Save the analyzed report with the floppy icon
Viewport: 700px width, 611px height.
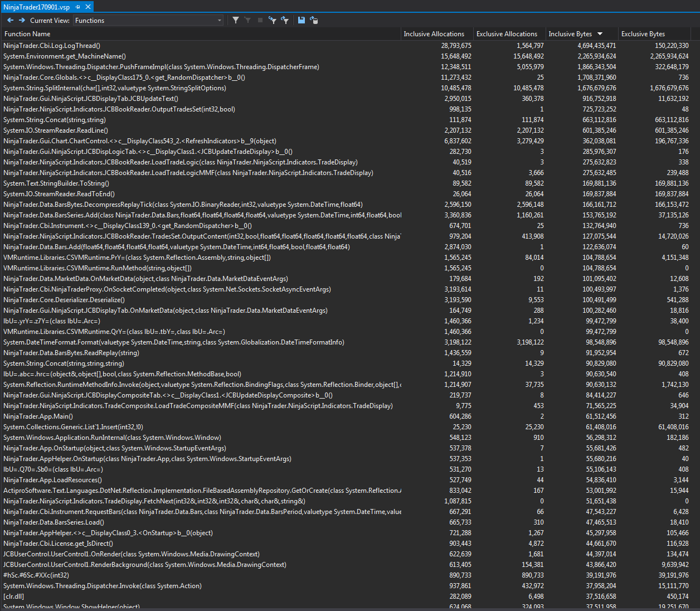coord(302,20)
